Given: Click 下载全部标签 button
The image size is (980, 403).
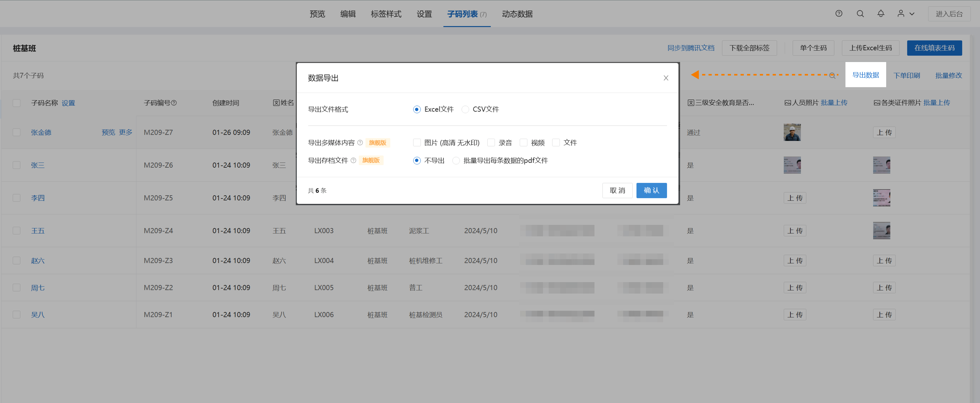Looking at the screenshot, I should click(749, 48).
